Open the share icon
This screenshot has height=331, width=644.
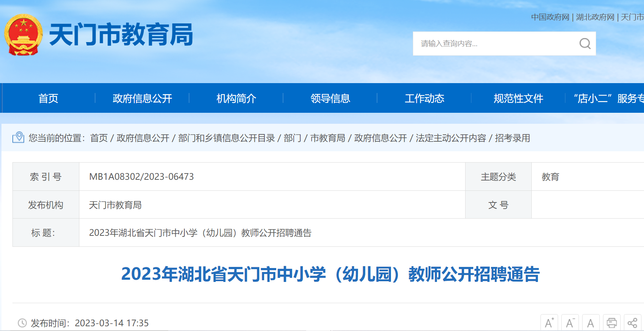[x=632, y=323]
